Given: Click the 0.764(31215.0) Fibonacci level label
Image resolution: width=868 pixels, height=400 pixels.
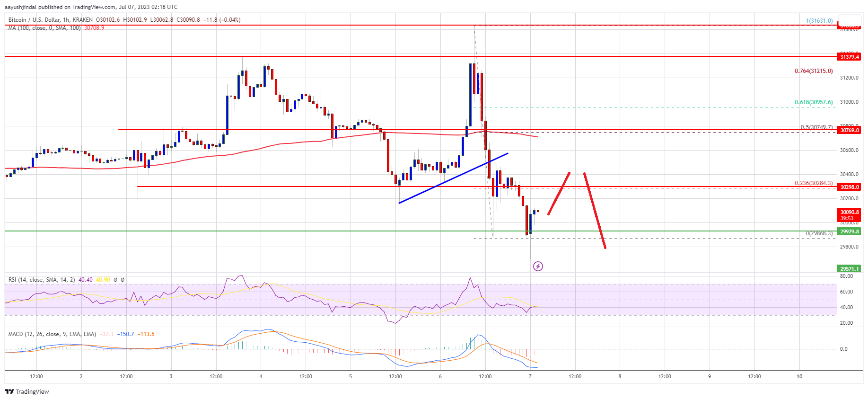Looking at the screenshot, I should (x=814, y=71).
